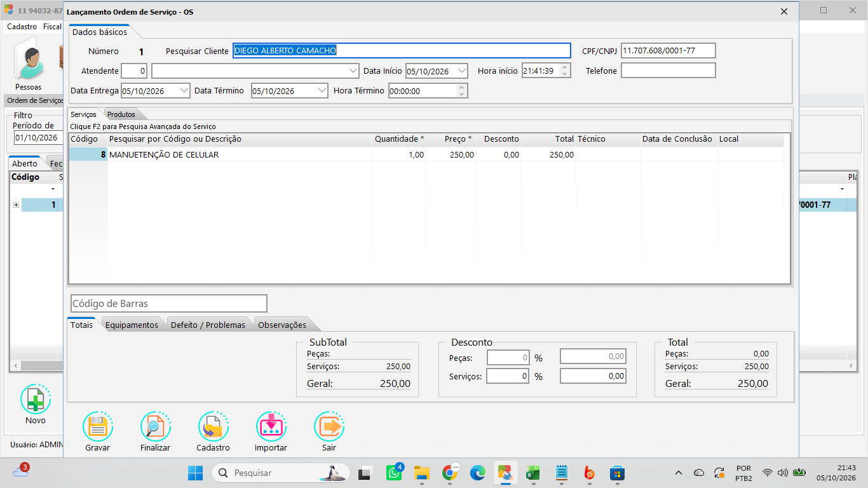
Task: Click the volume icon in system tray
Action: click(x=782, y=473)
